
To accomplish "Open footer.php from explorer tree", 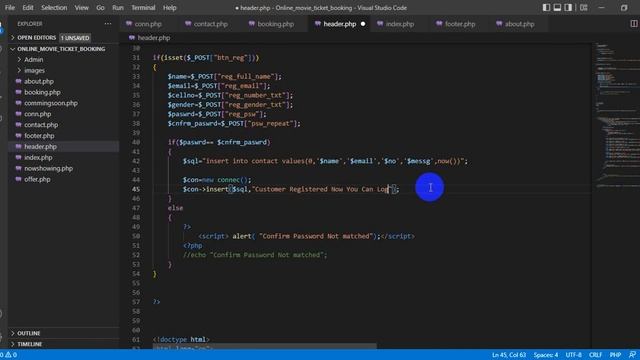I will [x=39, y=136].
